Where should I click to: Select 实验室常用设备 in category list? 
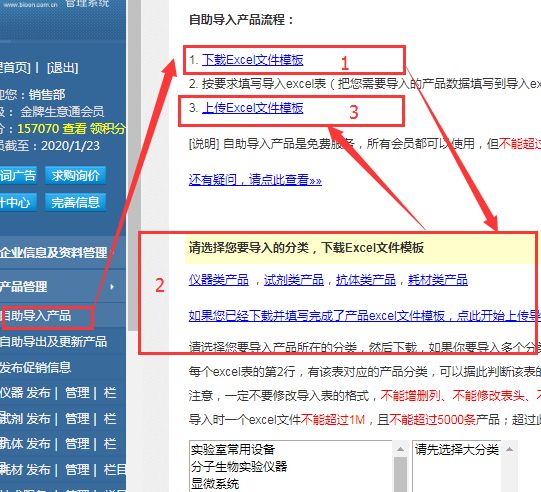[233, 450]
